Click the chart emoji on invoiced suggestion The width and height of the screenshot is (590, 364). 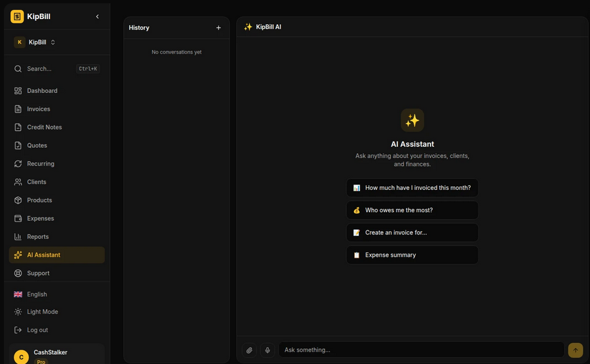(357, 188)
